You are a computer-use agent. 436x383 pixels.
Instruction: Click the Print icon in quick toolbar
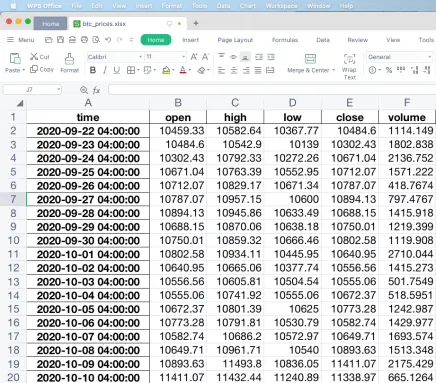tap(84, 40)
